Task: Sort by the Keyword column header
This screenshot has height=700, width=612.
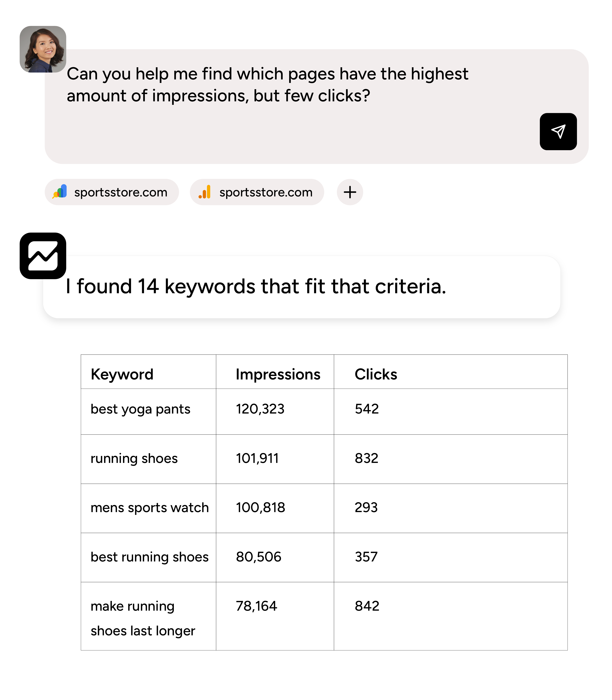Action: (122, 374)
